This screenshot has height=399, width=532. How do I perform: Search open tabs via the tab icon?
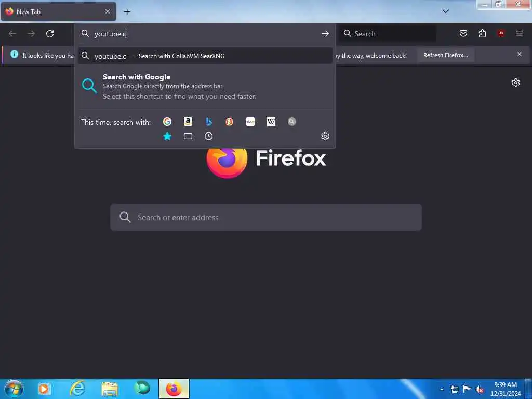188,137
